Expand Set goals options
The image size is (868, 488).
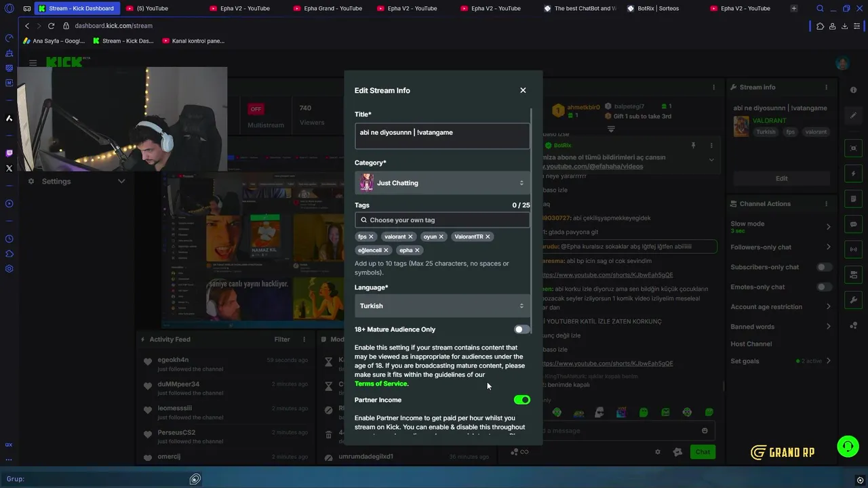click(828, 361)
